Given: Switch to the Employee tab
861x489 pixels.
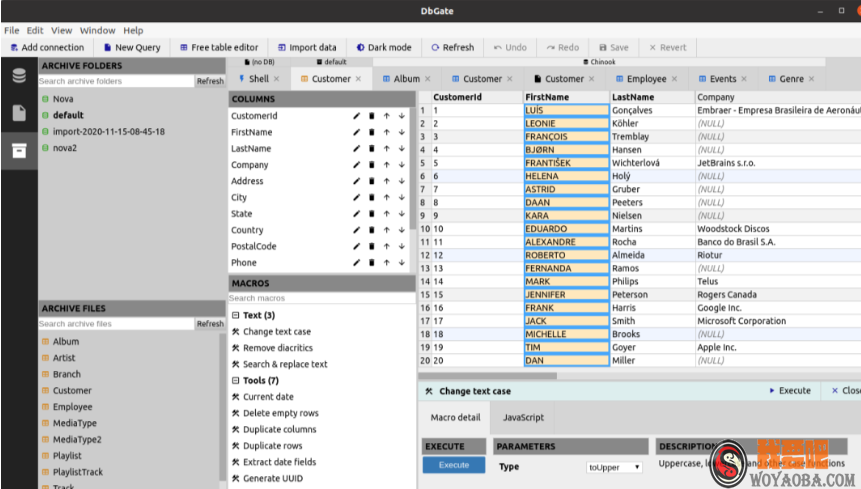Looking at the screenshot, I should pos(646,79).
